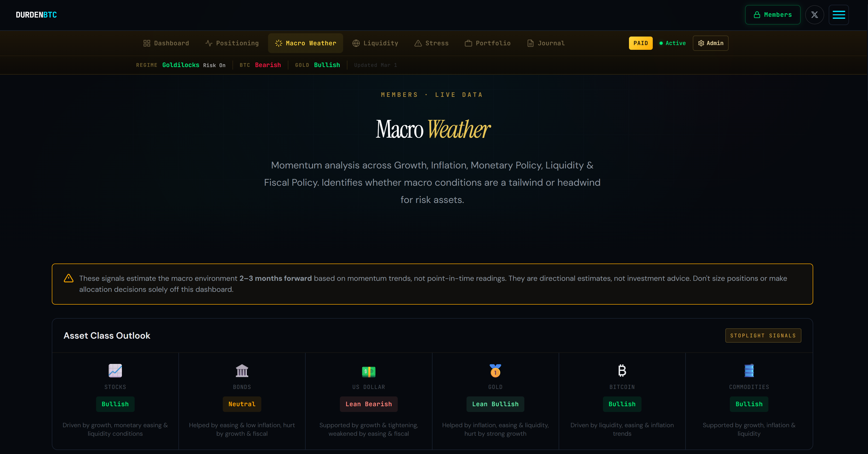The height and width of the screenshot is (454, 868).
Task: Open the X (Twitter) profile icon
Action: (814, 15)
